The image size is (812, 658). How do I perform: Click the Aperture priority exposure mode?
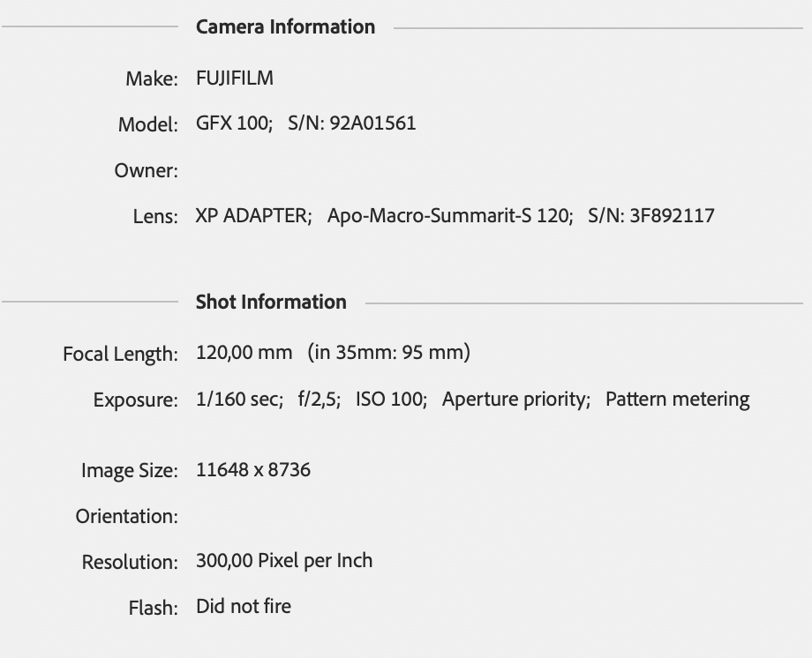click(515, 399)
